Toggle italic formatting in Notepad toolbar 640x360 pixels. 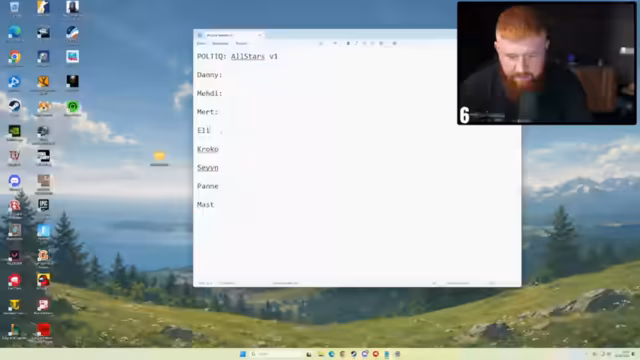pyautogui.click(x=356, y=43)
